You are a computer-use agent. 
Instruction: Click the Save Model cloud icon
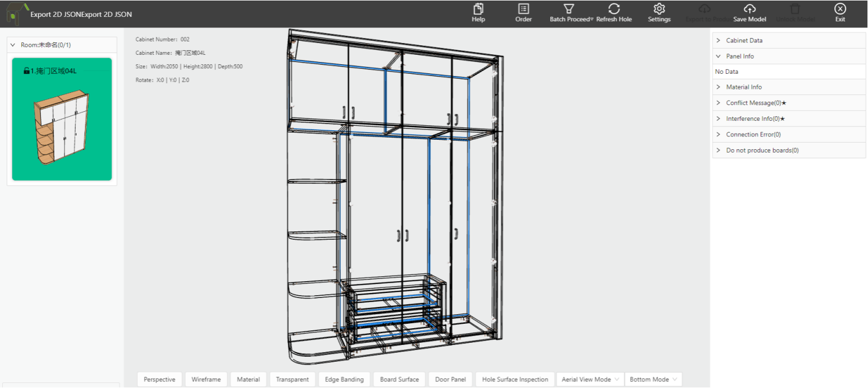[749, 10]
